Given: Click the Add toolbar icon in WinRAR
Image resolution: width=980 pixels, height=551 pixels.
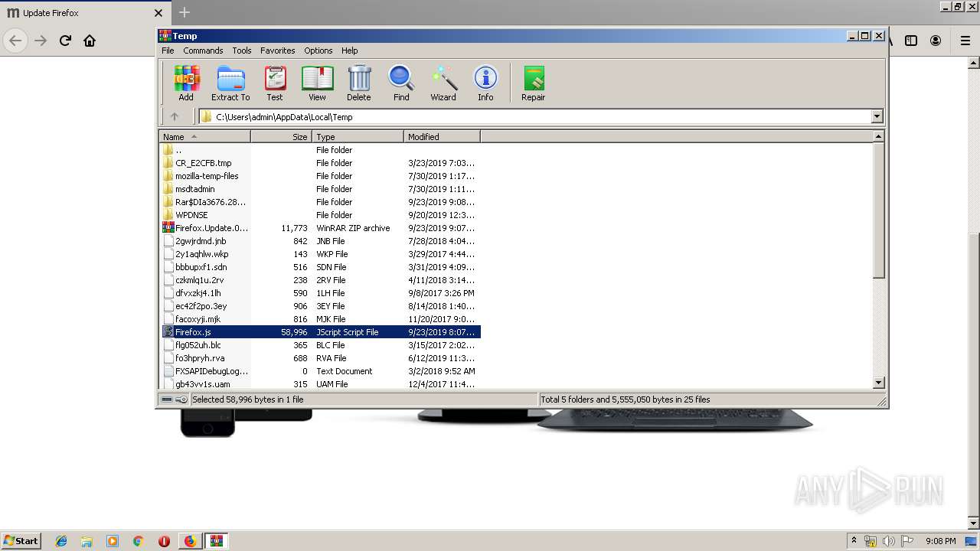Looking at the screenshot, I should tap(186, 83).
